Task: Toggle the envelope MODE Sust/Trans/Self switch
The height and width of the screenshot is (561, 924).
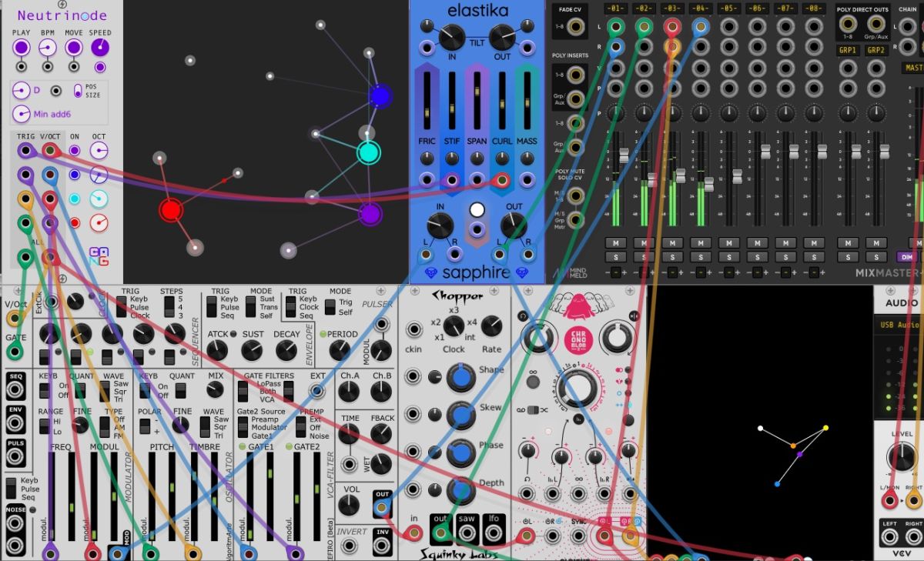Action: tap(251, 306)
